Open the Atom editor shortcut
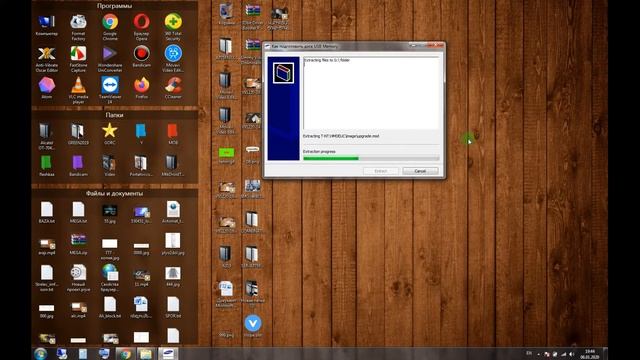640x360 pixels. pos(47,88)
